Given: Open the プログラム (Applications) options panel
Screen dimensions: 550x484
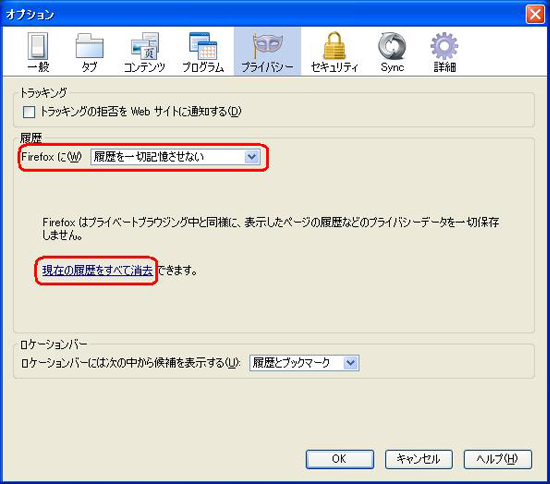Looking at the screenshot, I should [x=203, y=52].
